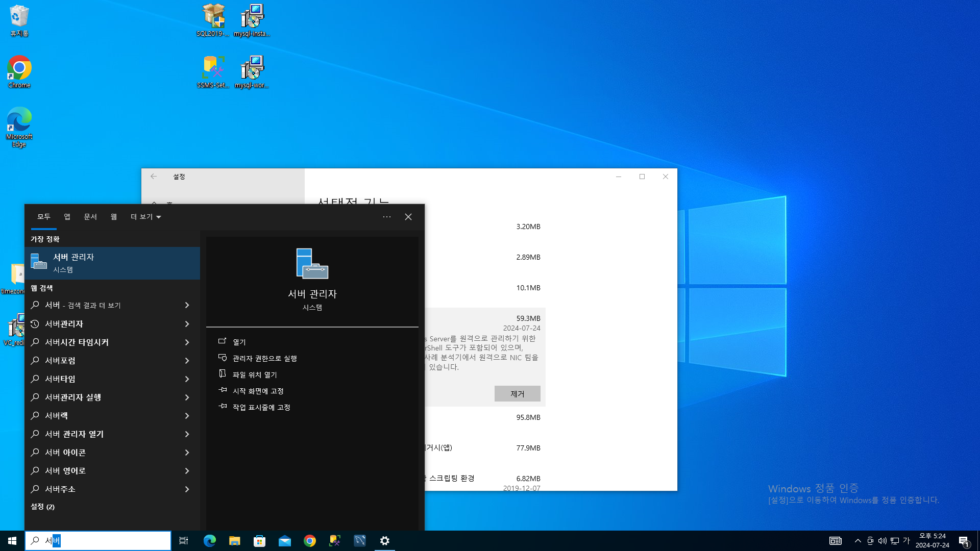Screen dimensions: 980x551
Task: Click 파일 위치 열기 option
Action: 254,375
